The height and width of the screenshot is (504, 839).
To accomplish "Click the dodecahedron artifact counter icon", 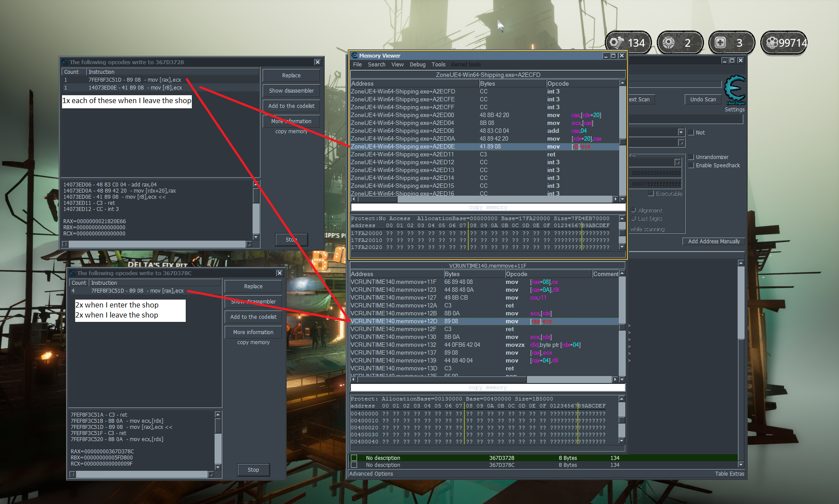I will 669,42.
